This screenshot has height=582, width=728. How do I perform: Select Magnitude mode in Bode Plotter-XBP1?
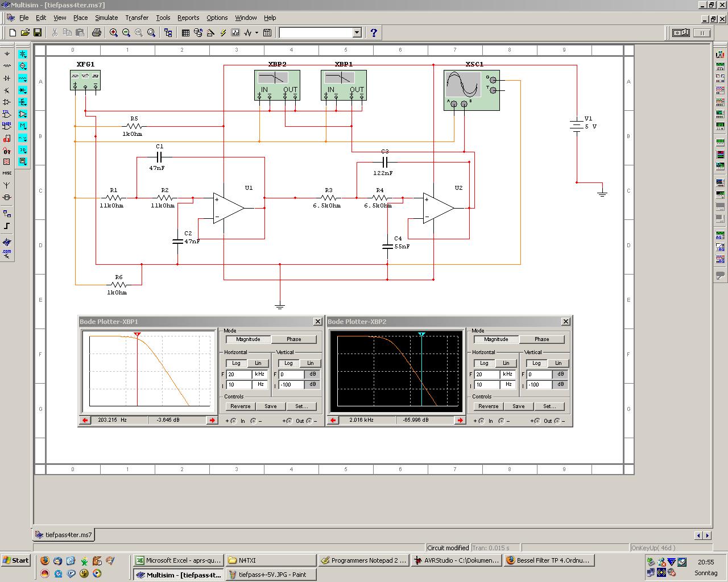(x=248, y=339)
